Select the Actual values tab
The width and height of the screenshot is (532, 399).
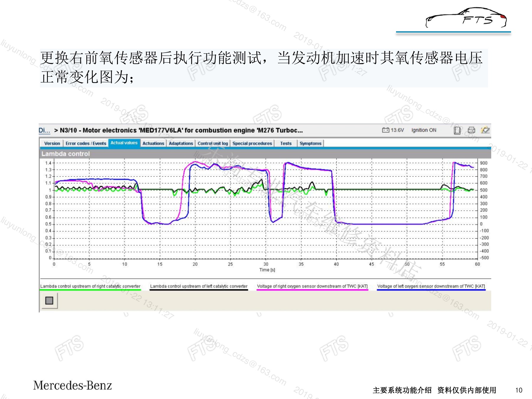point(124,143)
